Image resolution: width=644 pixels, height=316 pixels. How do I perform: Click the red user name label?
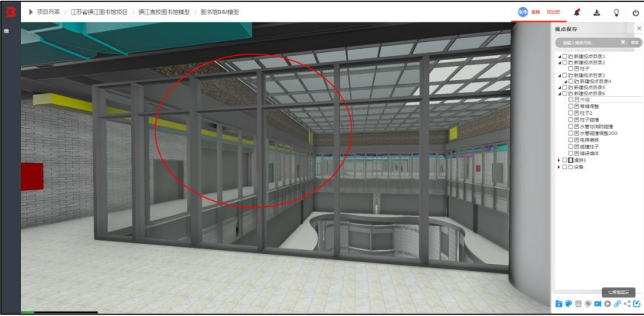(536, 12)
